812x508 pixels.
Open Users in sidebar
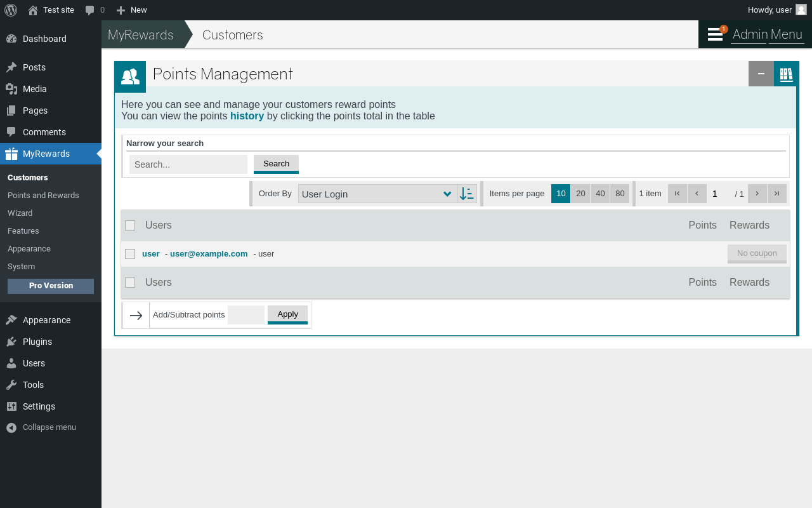51,363
